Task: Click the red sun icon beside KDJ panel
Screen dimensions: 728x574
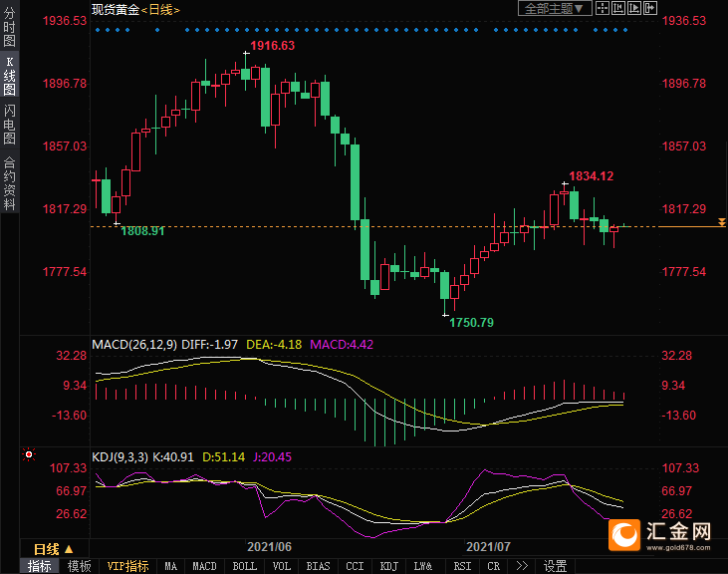Action: coord(29,454)
